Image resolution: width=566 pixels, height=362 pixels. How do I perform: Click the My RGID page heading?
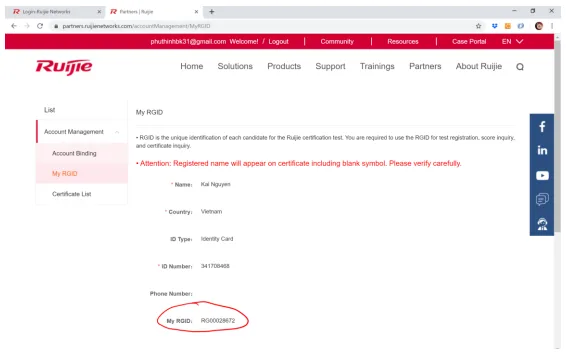coord(149,113)
